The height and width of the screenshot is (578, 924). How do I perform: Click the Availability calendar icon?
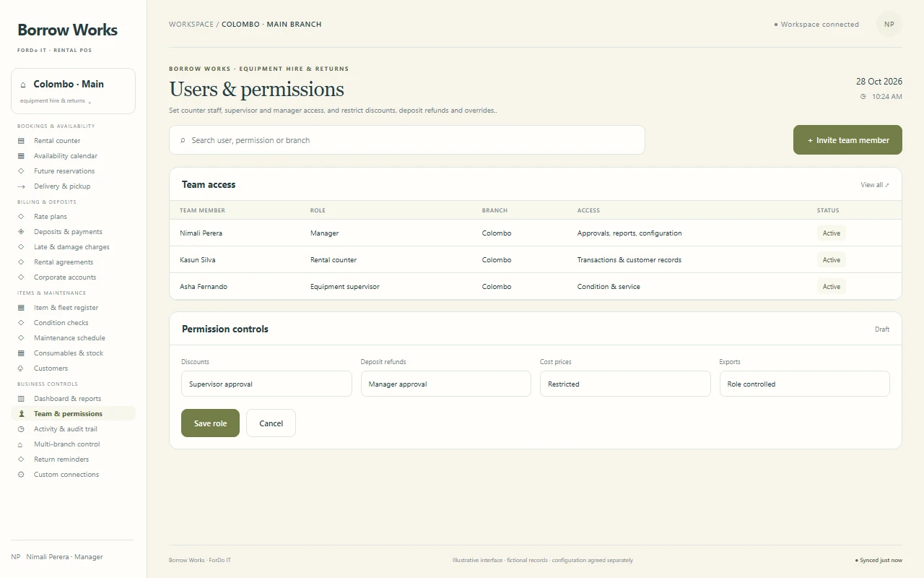coord(21,156)
